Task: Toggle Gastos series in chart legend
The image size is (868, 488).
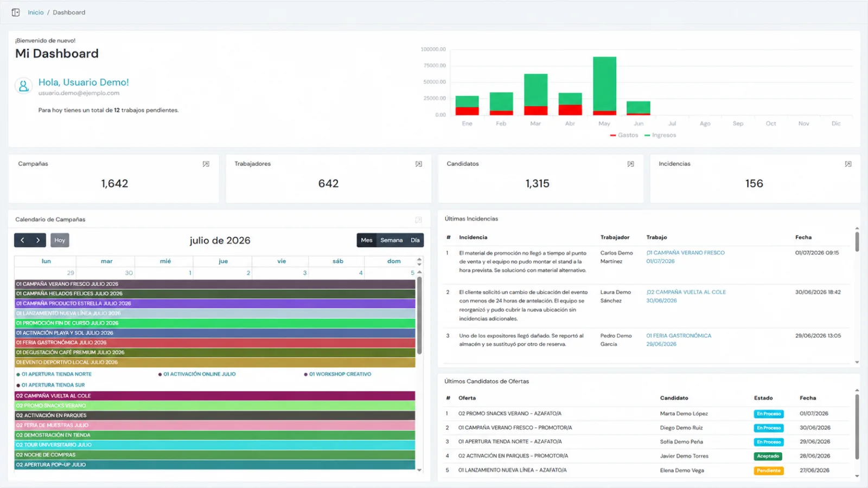Action: pos(624,135)
